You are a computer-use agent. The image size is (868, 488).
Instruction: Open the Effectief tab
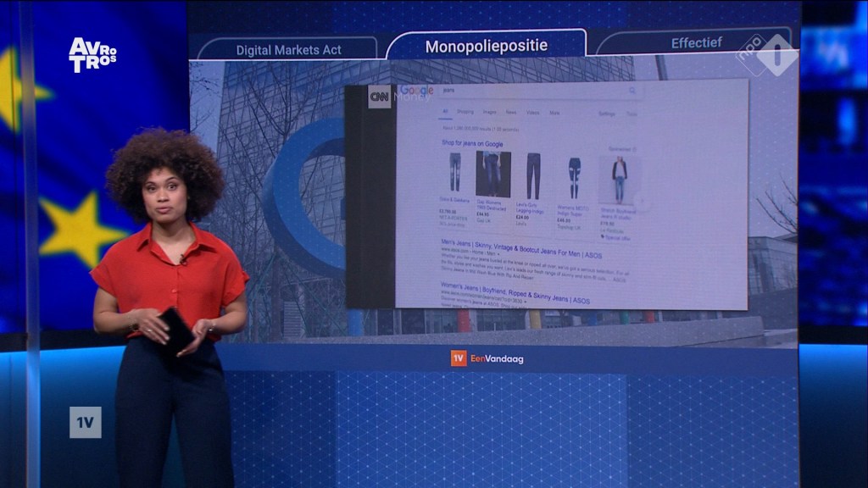pos(697,43)
